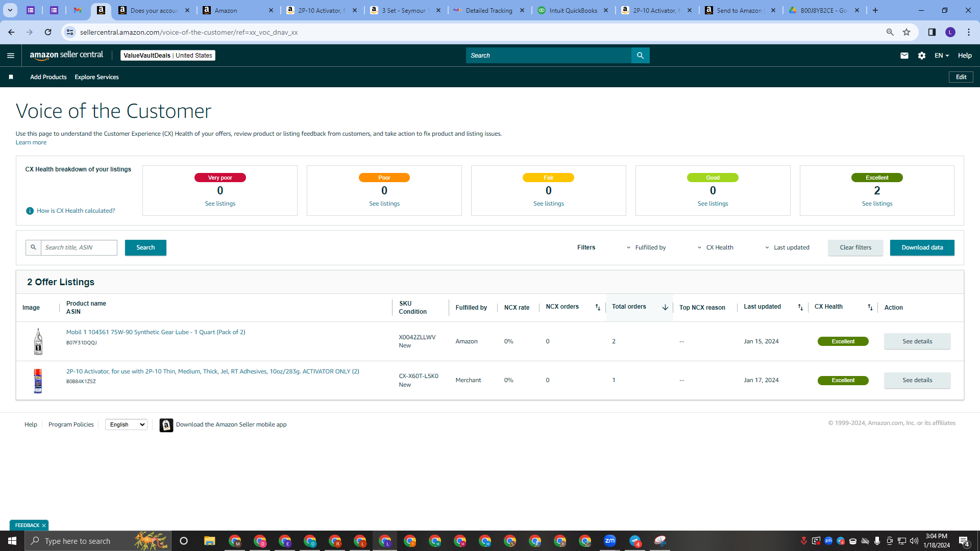Open Chrome three-dot menu
The height and width of the screenshot is (551, 980).
pyautogui.click(x=969, y=32)
